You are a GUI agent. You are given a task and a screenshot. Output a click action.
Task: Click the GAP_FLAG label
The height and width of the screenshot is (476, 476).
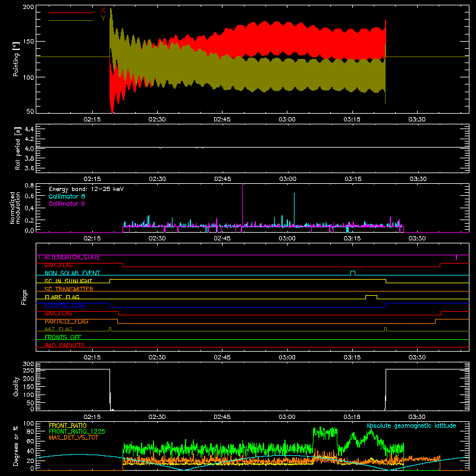(58, 265)
